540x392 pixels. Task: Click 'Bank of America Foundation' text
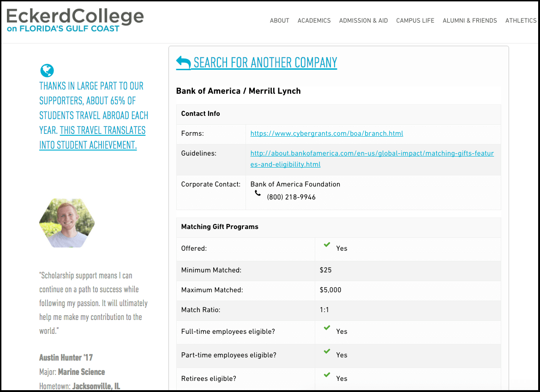[295, 184]
